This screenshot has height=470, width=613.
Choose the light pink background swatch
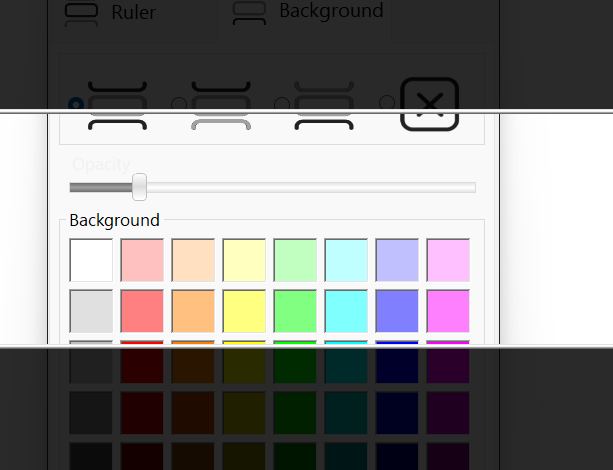[142, 260]
